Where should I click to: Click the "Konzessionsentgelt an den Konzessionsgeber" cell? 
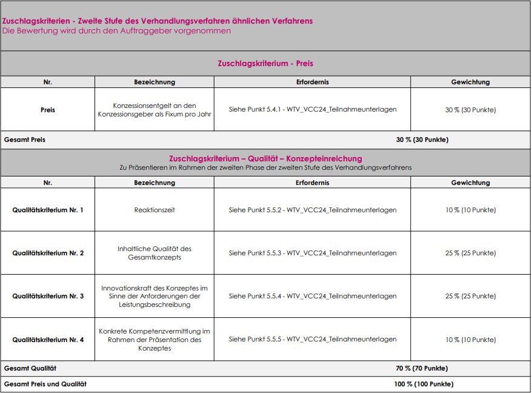(x=155, y=110)
